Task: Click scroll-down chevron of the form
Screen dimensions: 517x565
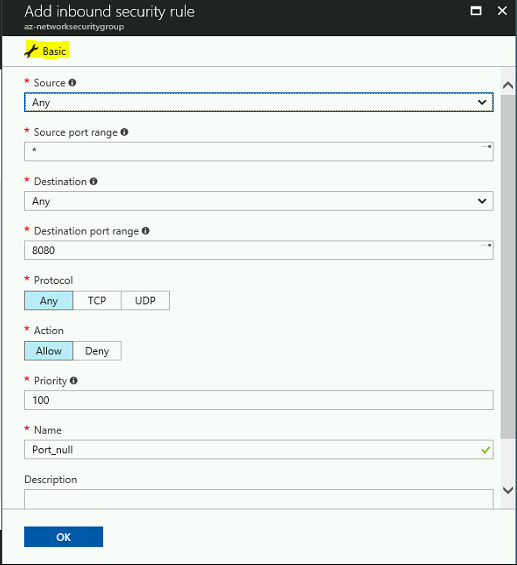Action: pyautogui.click(x=508, y=490)
